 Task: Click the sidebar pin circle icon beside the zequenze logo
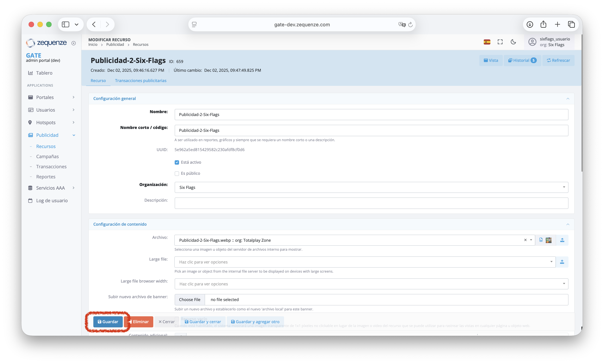point(73,43)
